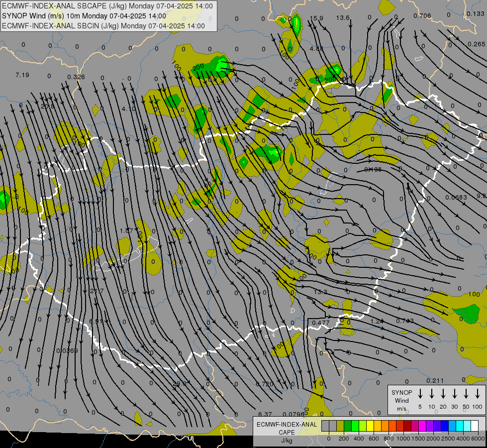The image size is (487, 448).
Task: Click the ECMWF-INDEX-ANAL CAPE legend title
Action: click(287, 428)
